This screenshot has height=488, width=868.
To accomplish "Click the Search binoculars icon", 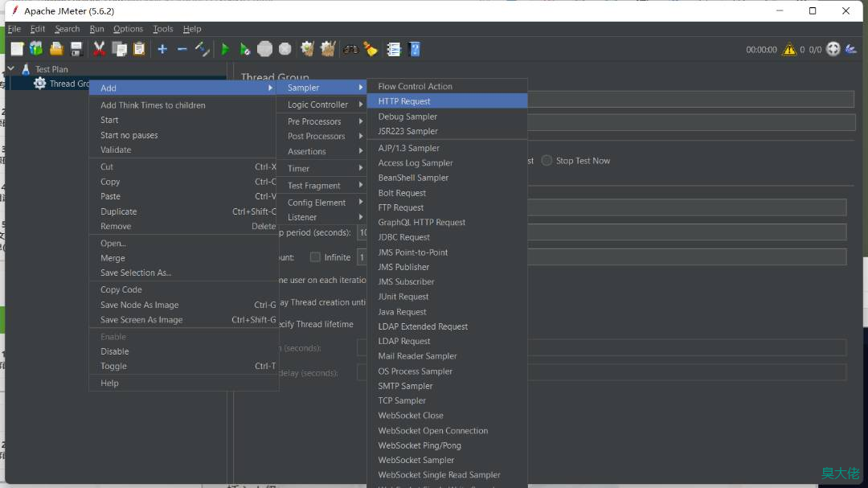I will pyautogui.click(x=350, y=49).
